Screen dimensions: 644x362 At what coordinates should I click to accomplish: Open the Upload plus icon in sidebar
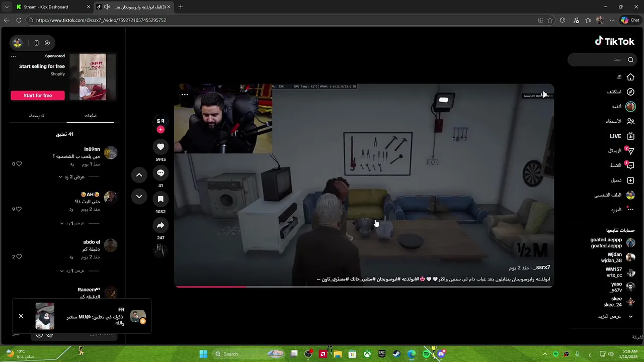point(630,180)
